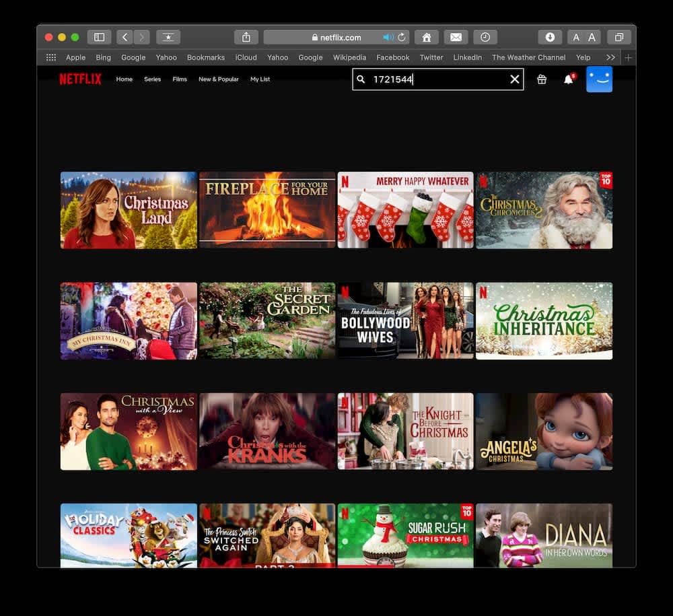Show the tab overview button
This screenshot has height=616, width=673.
point(619,37)
